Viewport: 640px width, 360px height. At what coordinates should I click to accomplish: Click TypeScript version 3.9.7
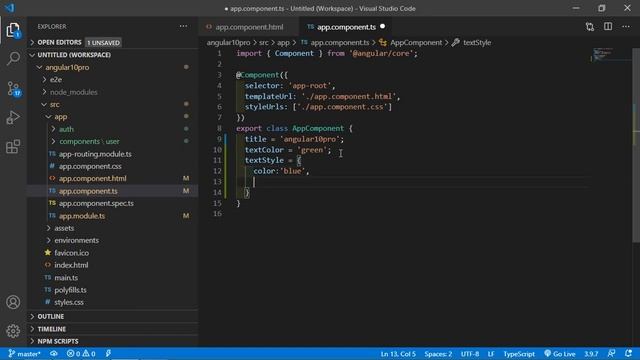pos(591,354)
